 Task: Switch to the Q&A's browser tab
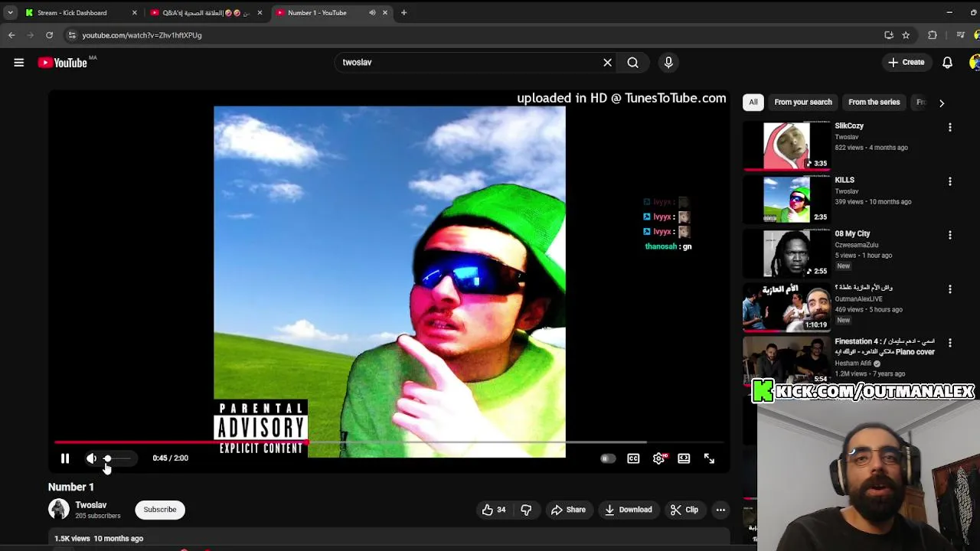(205, 13)
